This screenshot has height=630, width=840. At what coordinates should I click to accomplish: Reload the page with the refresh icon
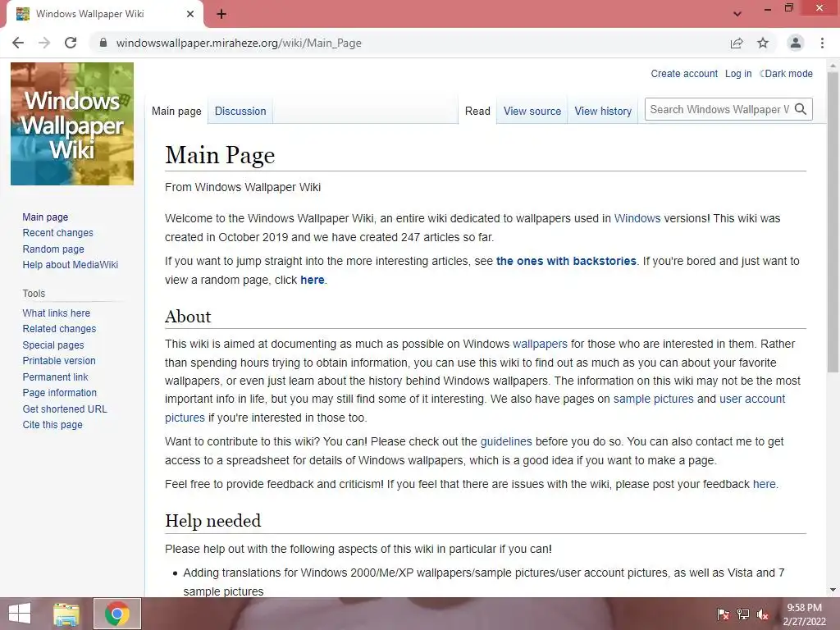point(71,43)
